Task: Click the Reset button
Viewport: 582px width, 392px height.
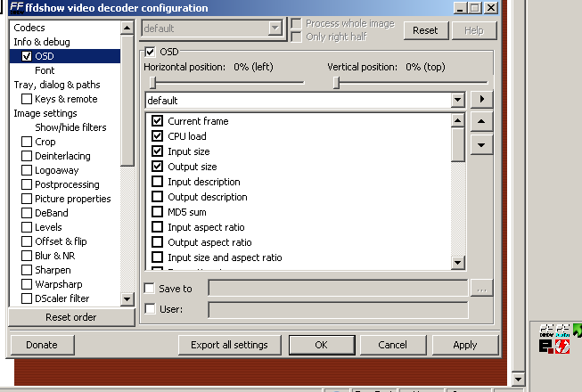Action: pos(425,30)
